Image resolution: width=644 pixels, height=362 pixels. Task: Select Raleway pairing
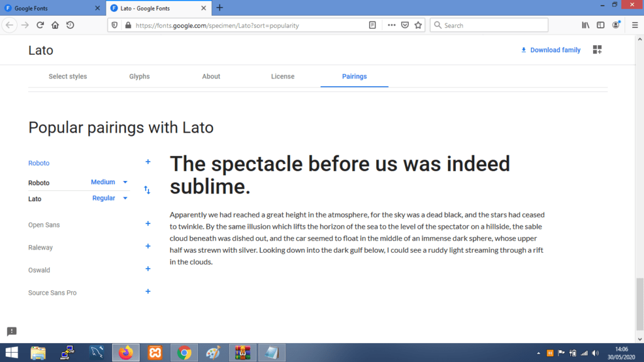pos(40,248)
